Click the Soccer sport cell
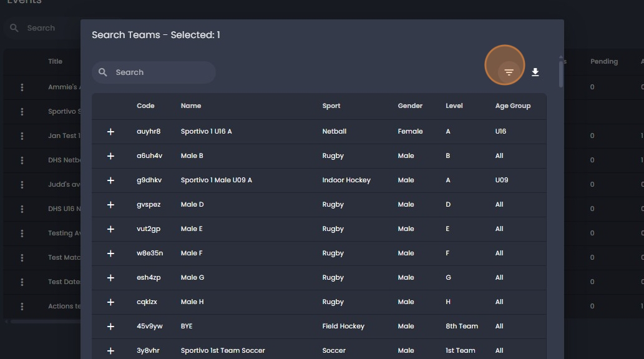Image resolution: width=644 pixels, height=359 pixels. click(334, 350)
